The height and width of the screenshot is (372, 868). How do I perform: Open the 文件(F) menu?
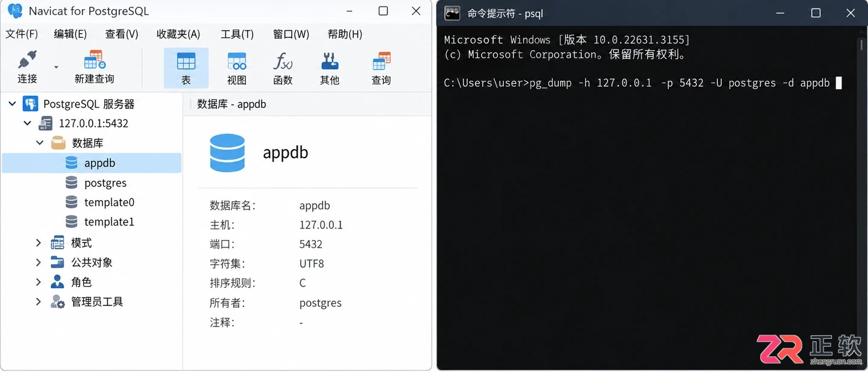(22, 34)
